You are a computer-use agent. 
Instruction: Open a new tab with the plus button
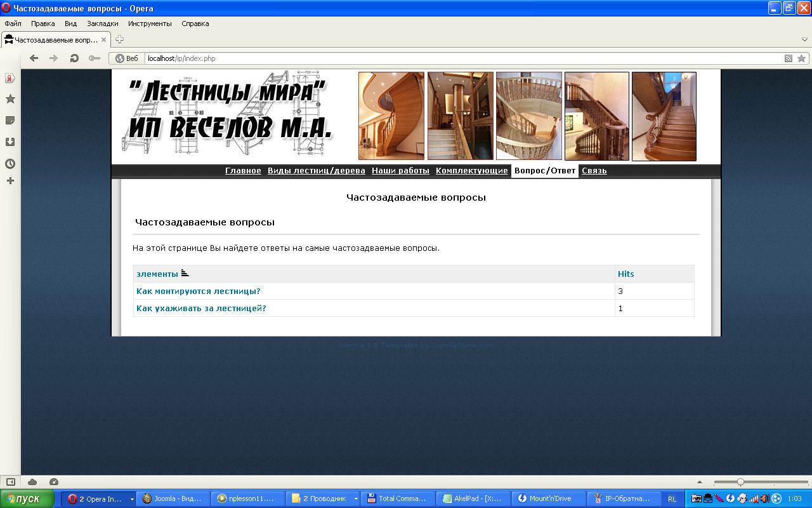click(x=119, y=39)
